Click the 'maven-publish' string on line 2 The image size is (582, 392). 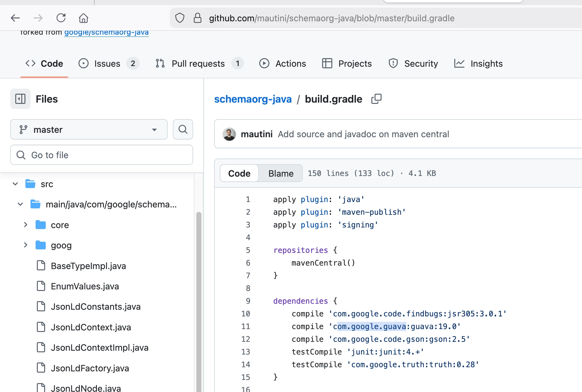coord(371,212)
